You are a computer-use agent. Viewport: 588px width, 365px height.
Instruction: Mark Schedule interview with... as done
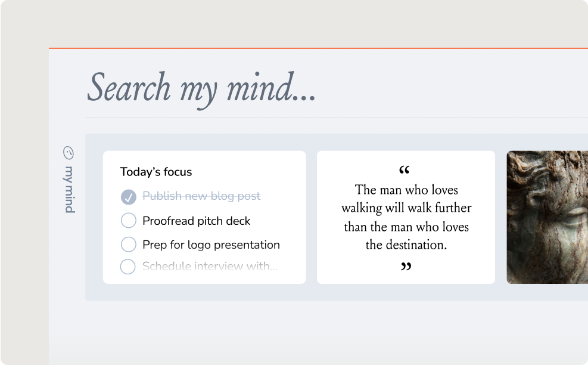click(x=128, y=267)
